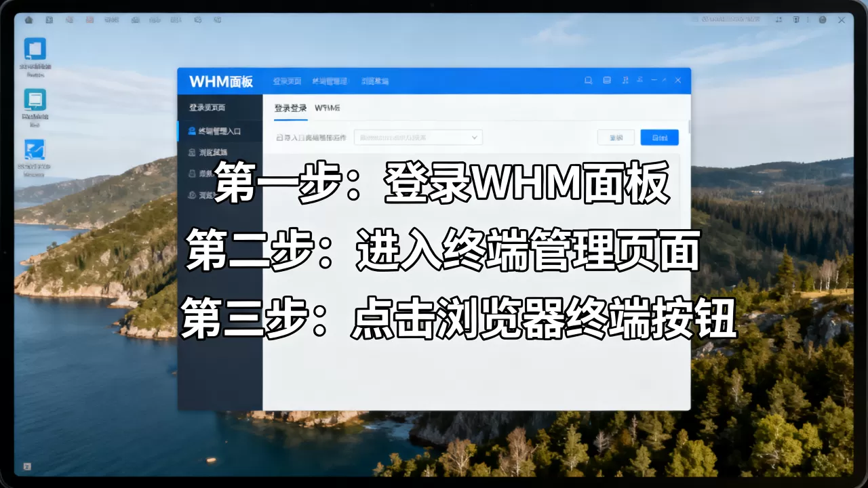Click the grey outlined button beside the blue button
This screenshot has width=868, height=488.
616,138
